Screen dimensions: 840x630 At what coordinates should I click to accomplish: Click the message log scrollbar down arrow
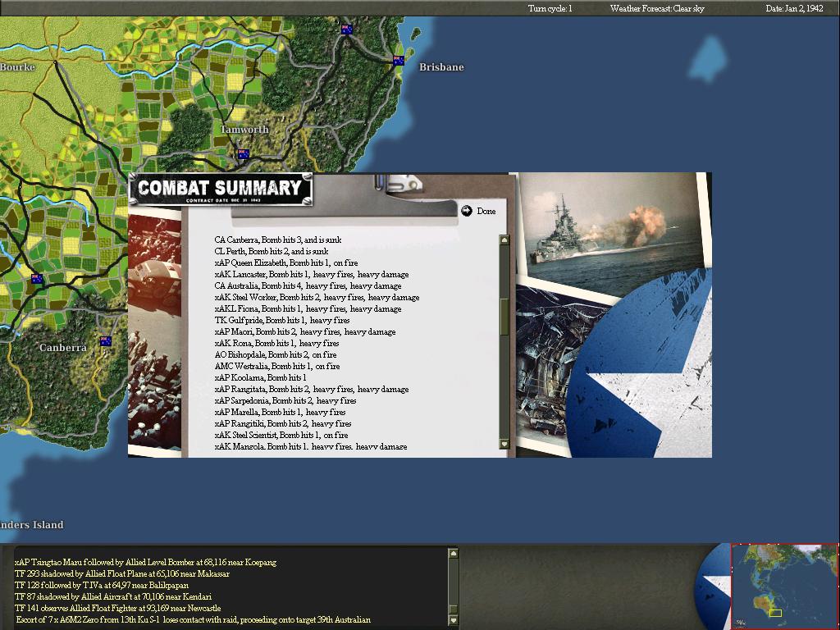click(x=453, y=621)
